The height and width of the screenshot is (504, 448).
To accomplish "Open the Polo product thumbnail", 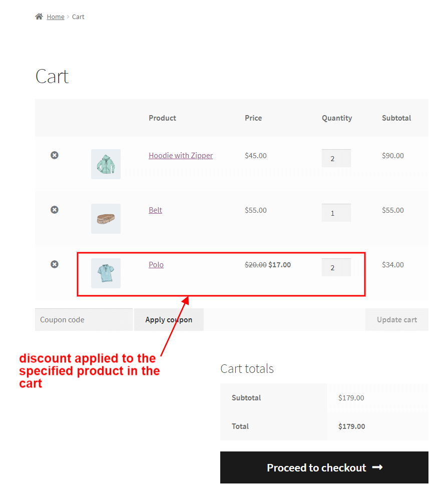I will point(105,273).
